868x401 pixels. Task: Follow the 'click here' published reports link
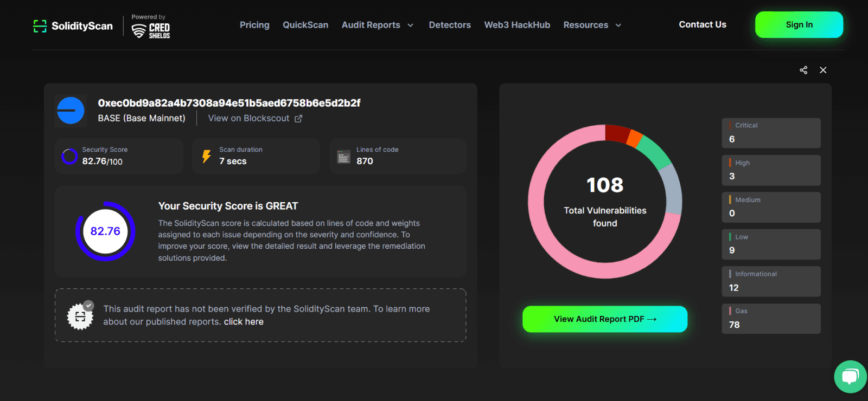[x=244, y=322]
